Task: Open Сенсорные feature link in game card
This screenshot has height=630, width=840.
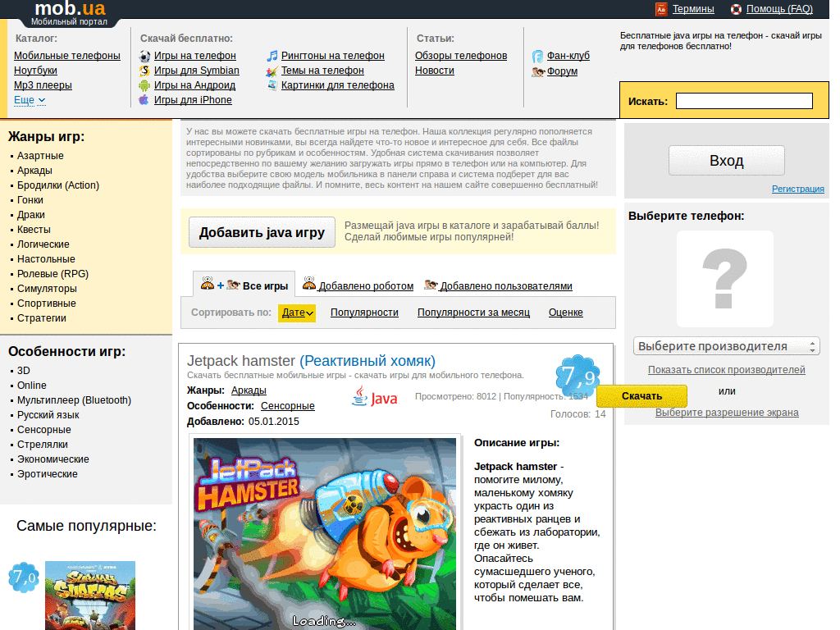Action: click(x=288, y=406)
